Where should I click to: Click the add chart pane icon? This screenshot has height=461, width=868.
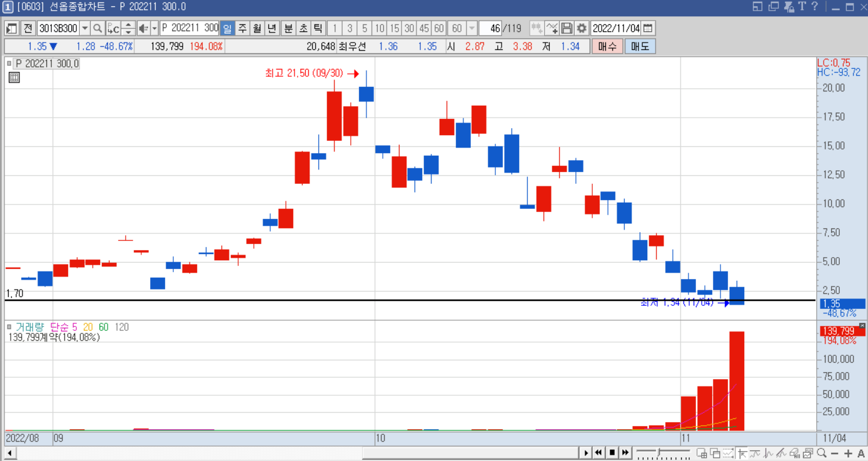point(702,453)
